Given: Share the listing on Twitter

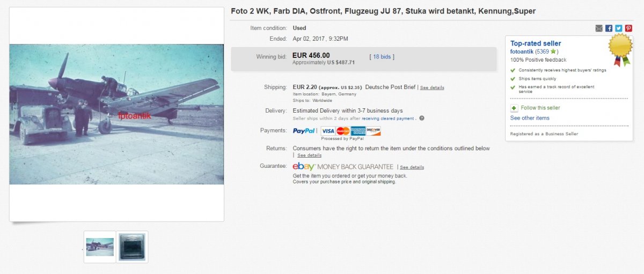Looking at the screenshot, I should 618,28.
